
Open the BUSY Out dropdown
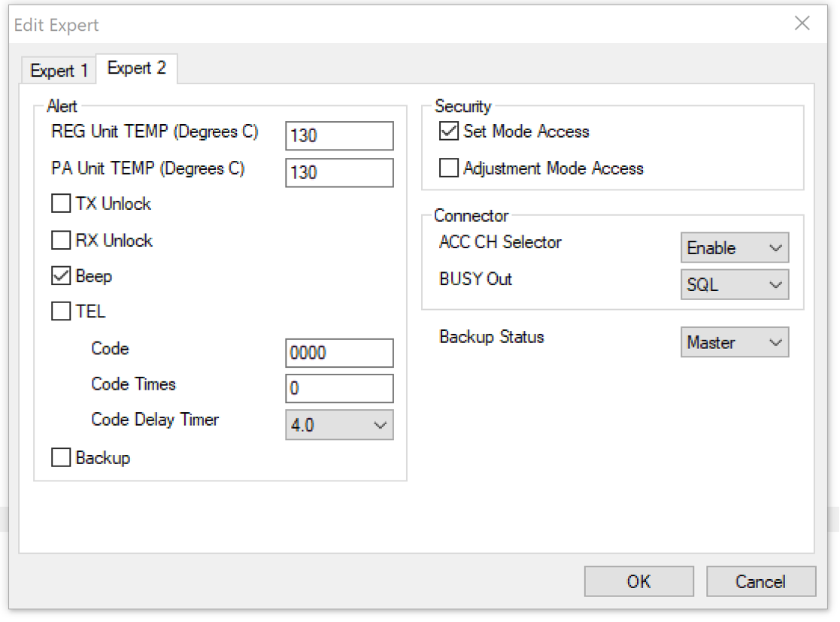pyautogui.click(x=734, y=284)
